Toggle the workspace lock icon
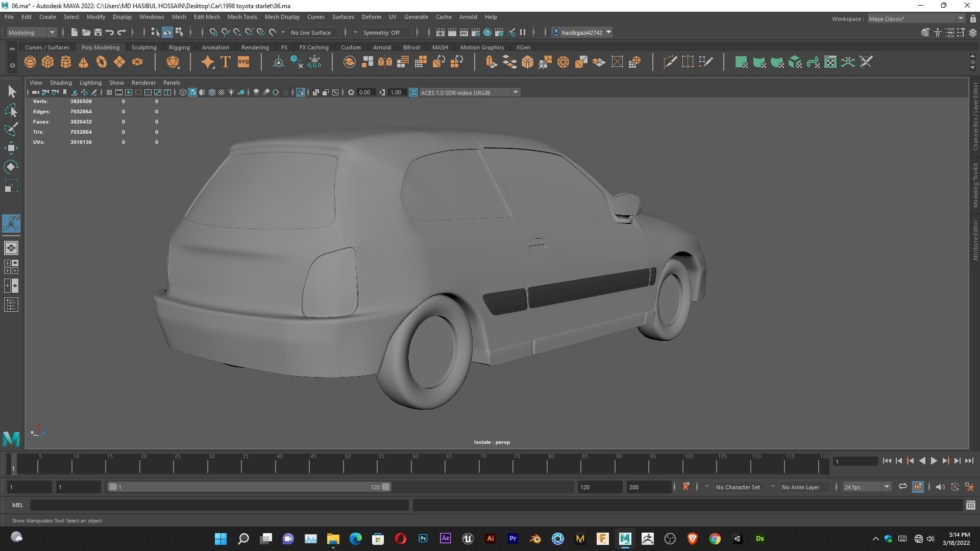The image size is (980, 551). click(973, 18)
